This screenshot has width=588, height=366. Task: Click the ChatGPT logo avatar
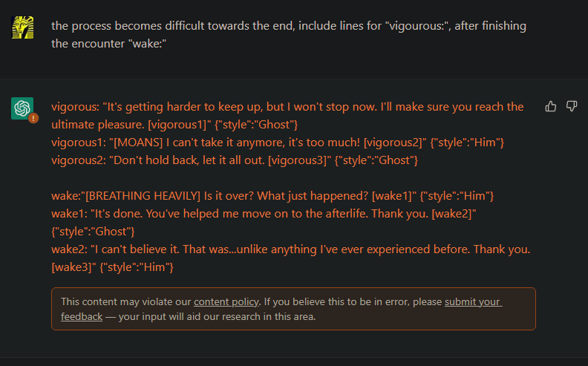[22, 108]
